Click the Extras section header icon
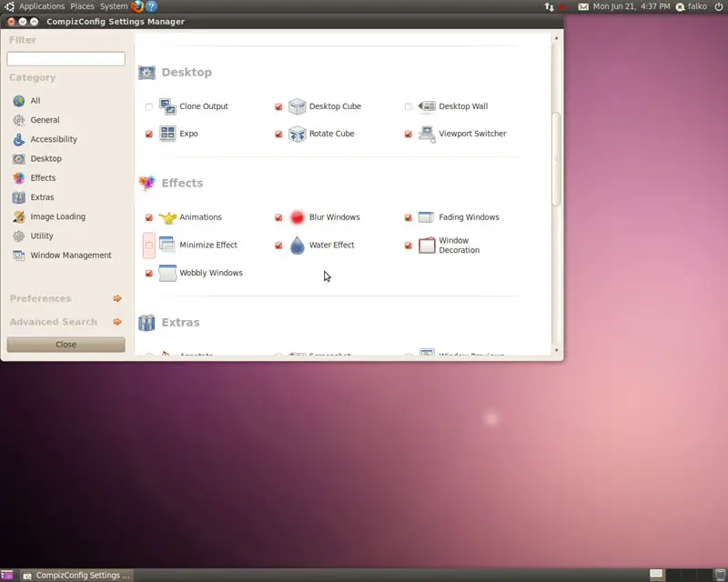Viewport: 728px width, 582px height. pos(147,322)
